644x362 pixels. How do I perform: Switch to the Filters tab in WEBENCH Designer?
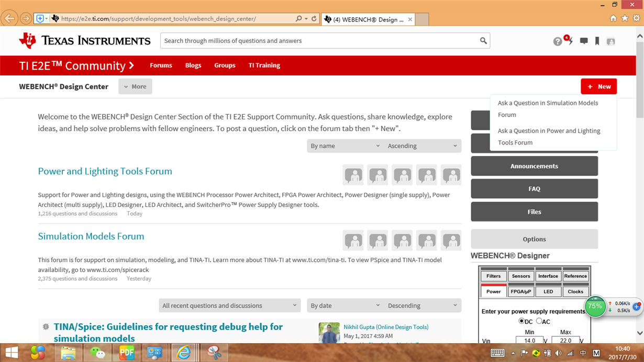pos(494,276)
